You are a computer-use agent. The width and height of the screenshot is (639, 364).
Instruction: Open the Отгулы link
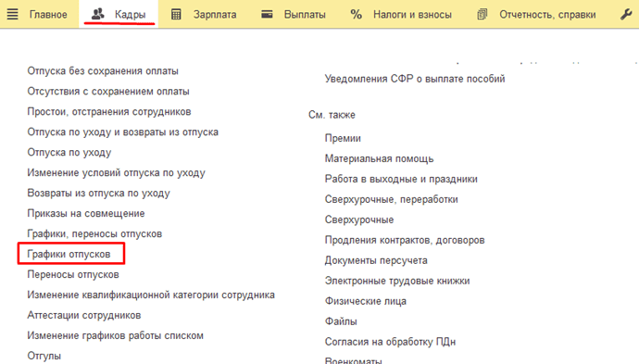pyautogui.click(x=44, y=356)
